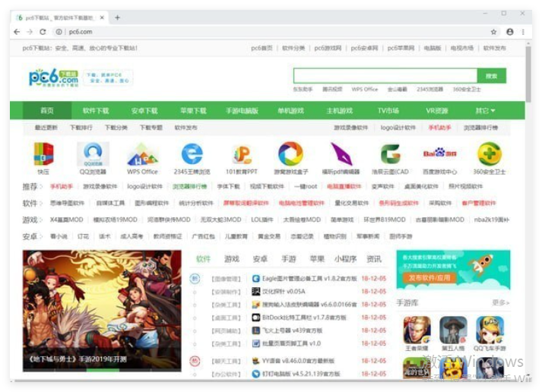
Task: Open site info icon beside pc6.com
Action: point(59,32)
